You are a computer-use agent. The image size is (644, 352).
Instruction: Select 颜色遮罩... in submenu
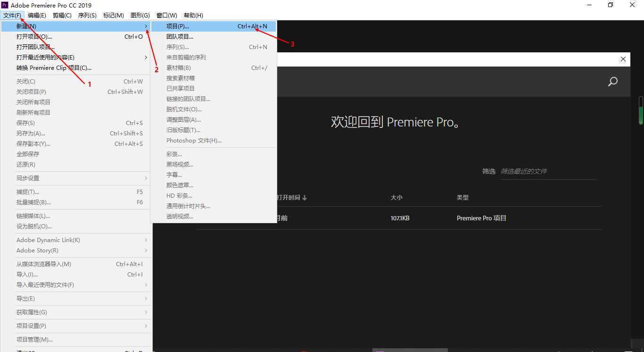point(214,185)
